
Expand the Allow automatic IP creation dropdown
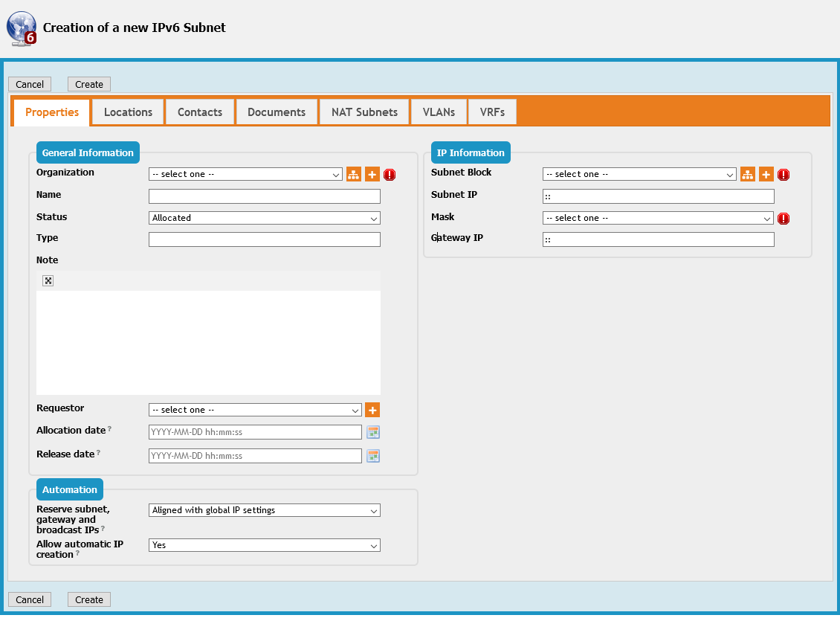264,545
